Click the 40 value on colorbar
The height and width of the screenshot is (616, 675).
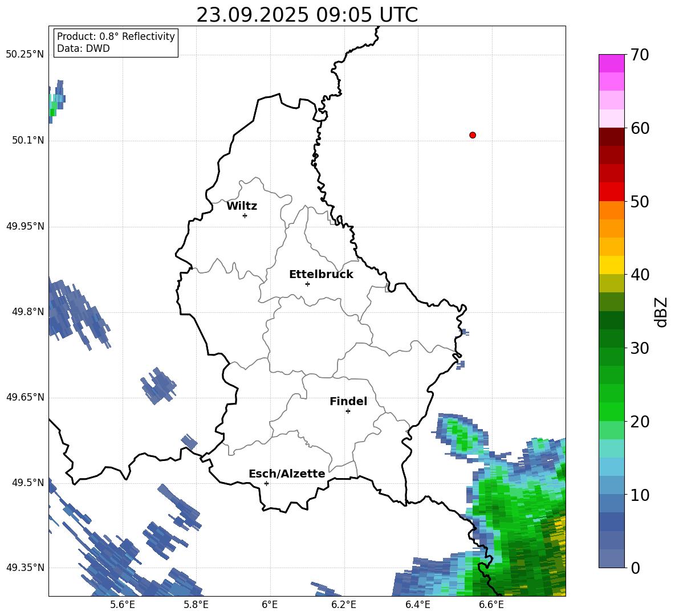tap(640, 275)
